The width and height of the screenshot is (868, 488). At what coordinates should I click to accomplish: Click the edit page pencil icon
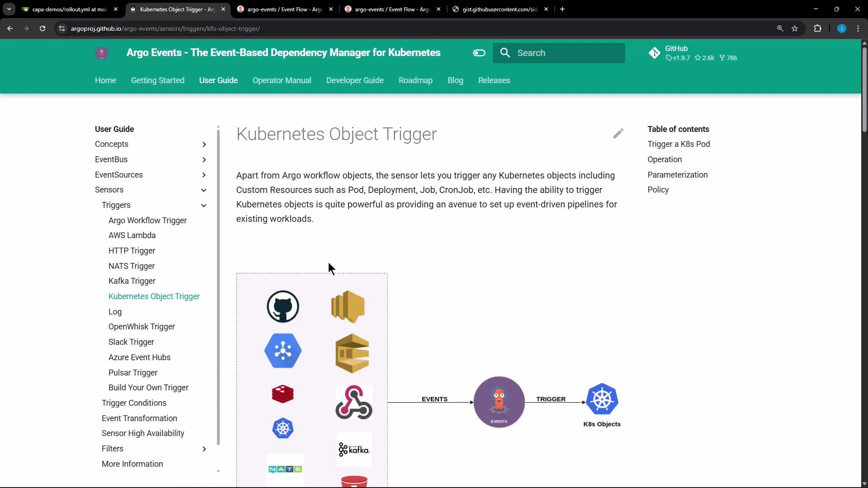coord(618,133)
